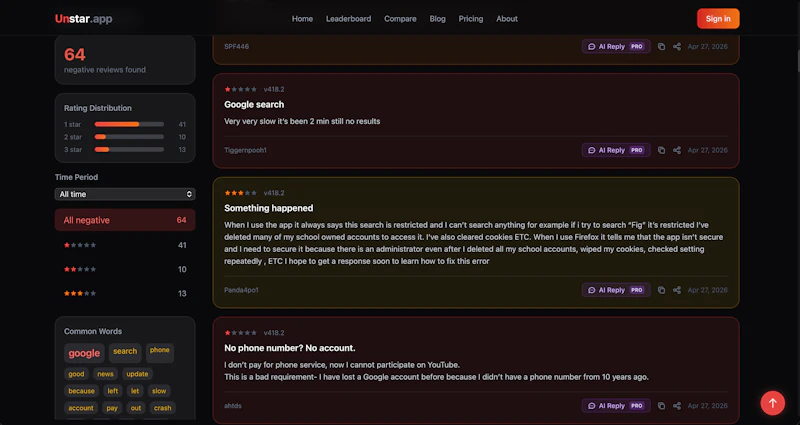Viewport: 800px width, 425px height.
Task: Select the news common word tag
Action: coord(105,374)
